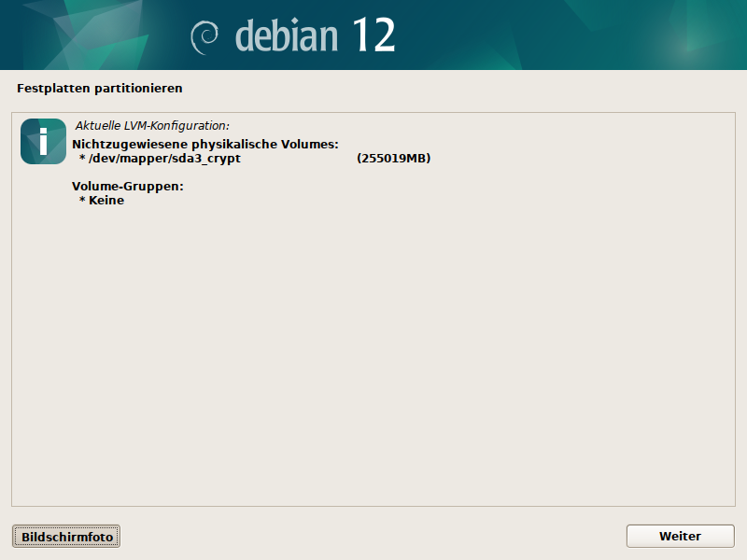
Task: Click the blank area right of 'Festplatten partitionieren'
Action: (467, 89)
